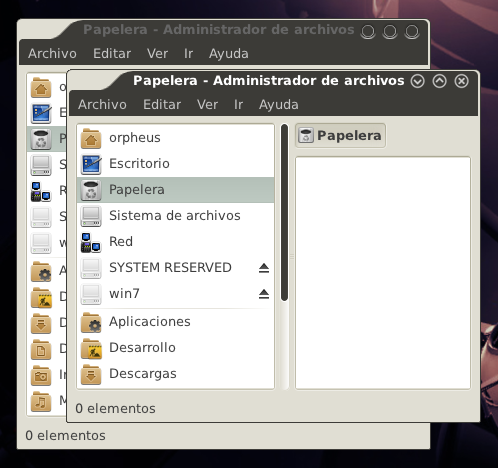The width and height of the screenshot is (498, 468).
Task: Expand the Ver menu in front window
Action: [x=207, y=105]
